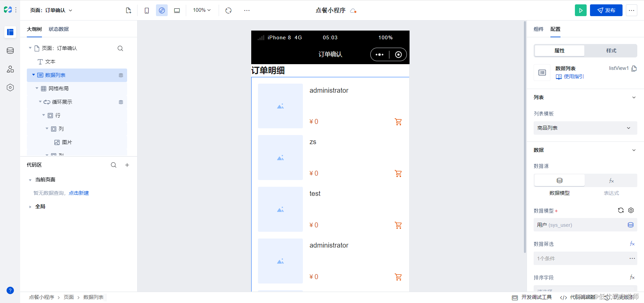
Task: Switch to 样式 segment
Action: coord(611,51)
